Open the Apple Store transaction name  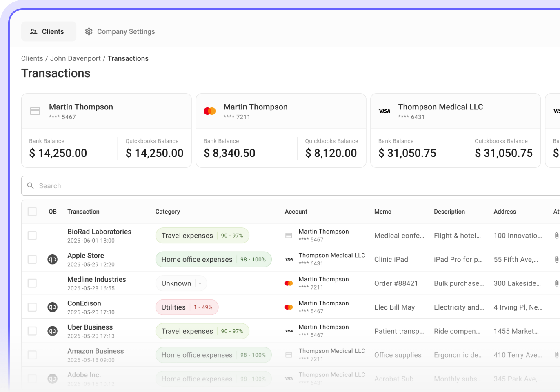(86, 256)
